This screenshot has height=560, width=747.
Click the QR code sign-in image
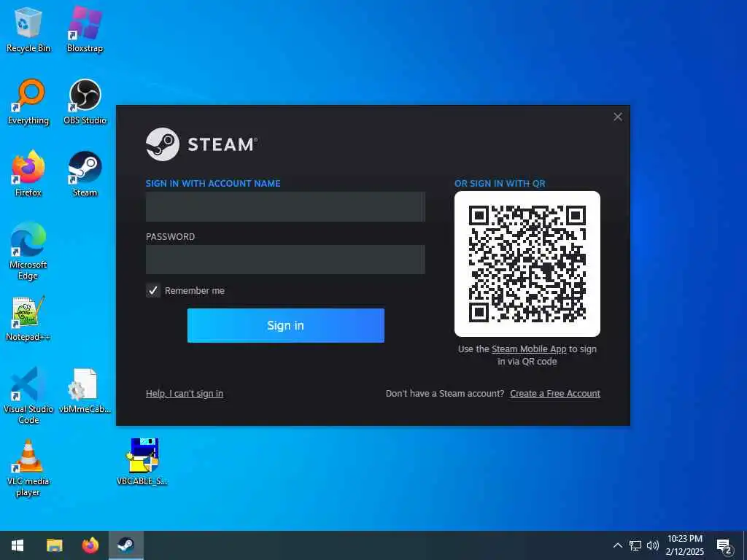click(x=527, y=264)
